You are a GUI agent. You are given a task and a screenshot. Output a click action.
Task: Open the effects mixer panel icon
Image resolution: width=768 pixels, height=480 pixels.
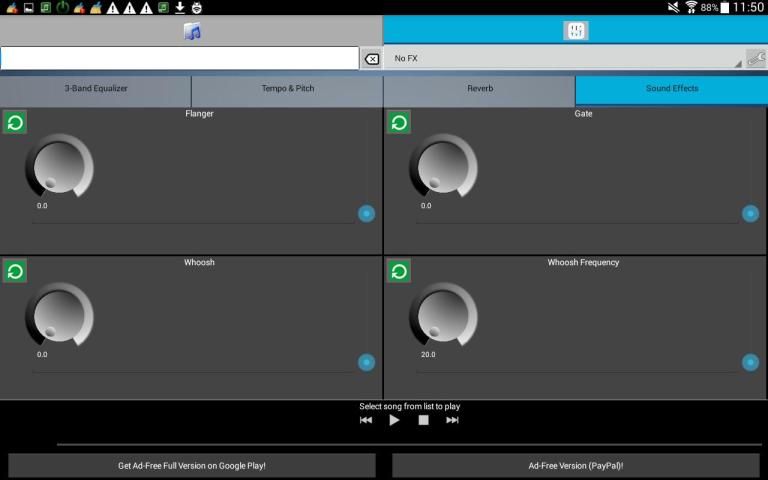(575, 31)
